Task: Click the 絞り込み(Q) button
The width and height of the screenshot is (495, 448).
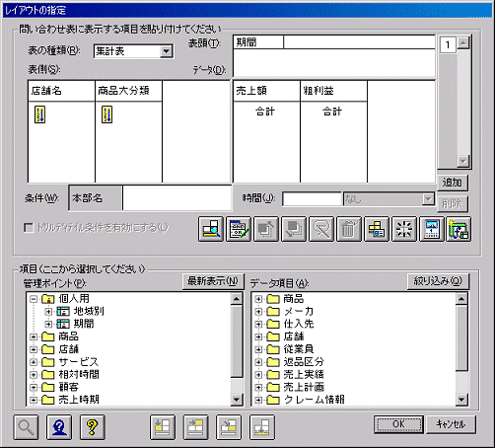Action: click(x=438, y=281)
